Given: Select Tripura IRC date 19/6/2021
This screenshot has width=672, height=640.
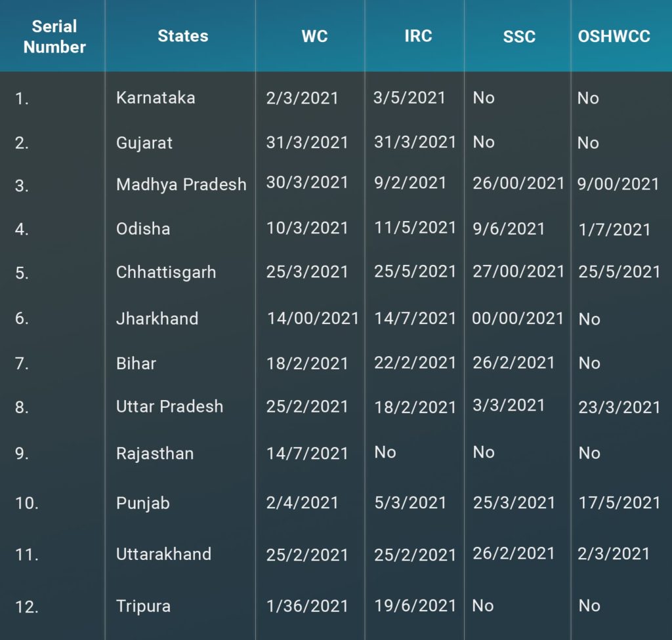Looking at the screenshot, I should click(415, 606).
